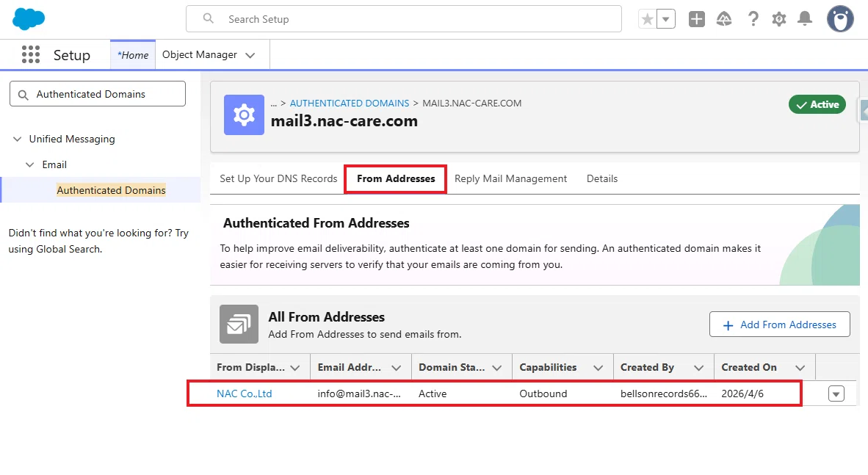868x475 pixels.
Task: Click the search magnifier in Search Setup
Action: tap(208, 18)
